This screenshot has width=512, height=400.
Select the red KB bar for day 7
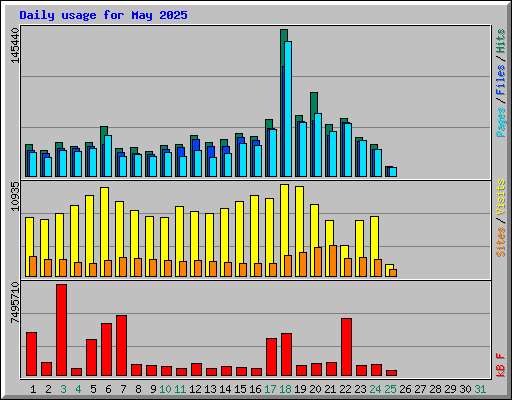[121, 346]
